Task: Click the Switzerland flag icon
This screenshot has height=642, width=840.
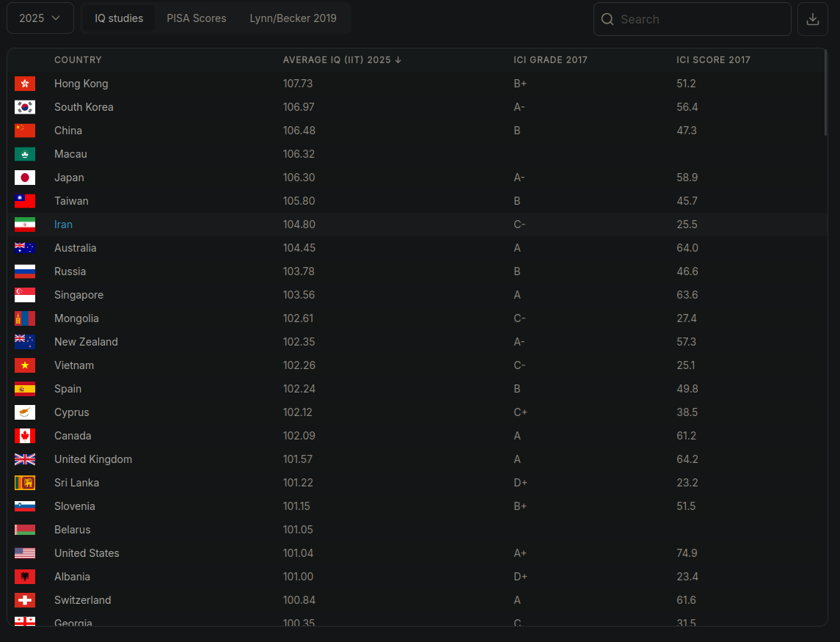Action: [25, 600]
